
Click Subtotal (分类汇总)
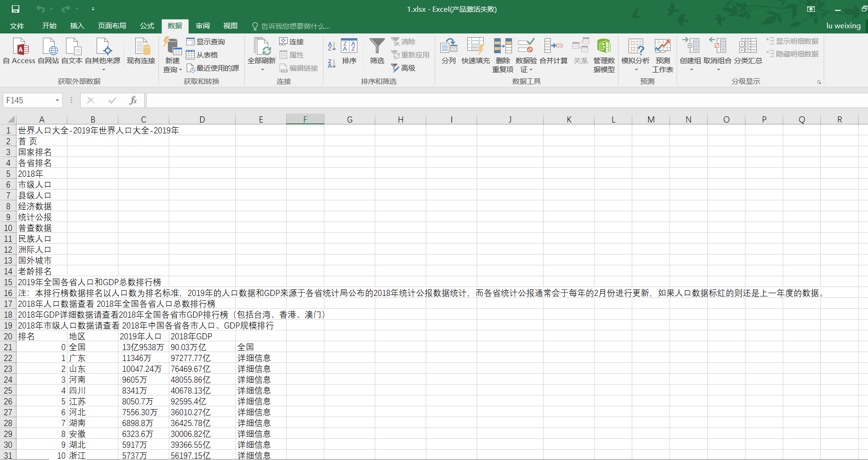(x=748, y=51)
